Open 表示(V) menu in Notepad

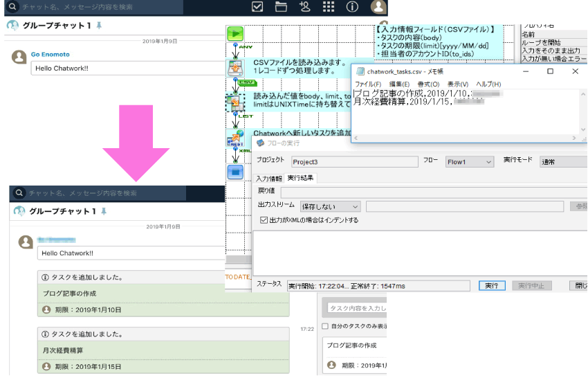point(457,84)
